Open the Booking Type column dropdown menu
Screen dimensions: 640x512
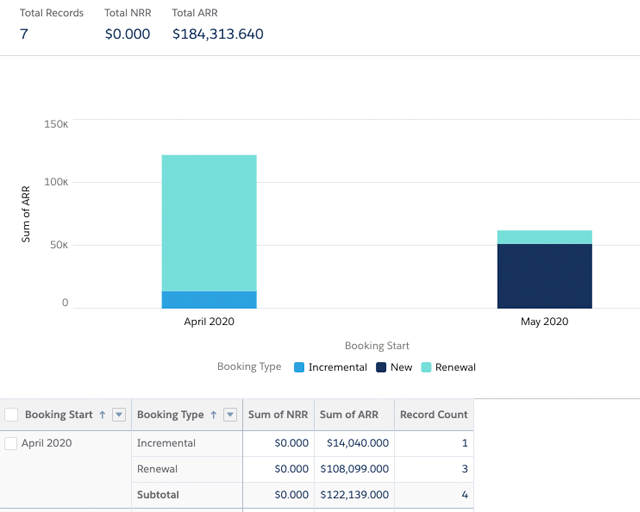[230, 415]
